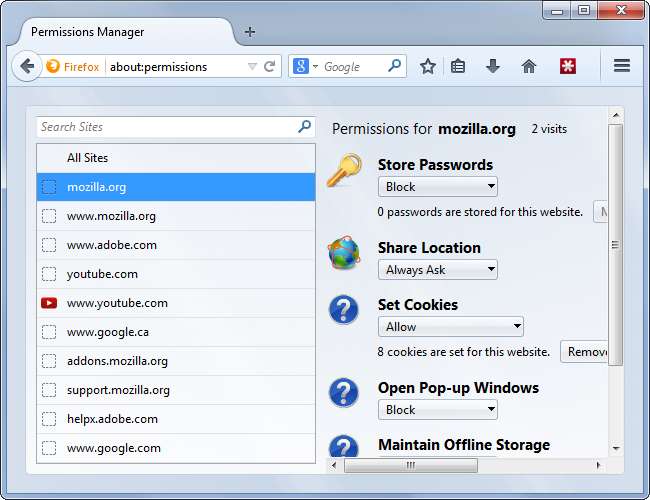Click the bookmark star icon
Viewport: 650px width, 500px height.
click(428, 67)
